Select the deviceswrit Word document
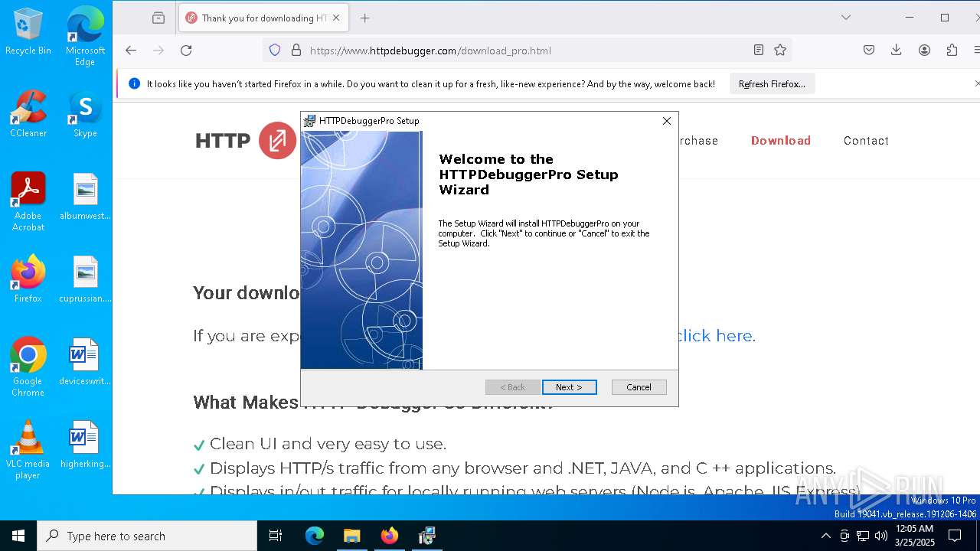The height and width of the screenshot is (551, 980). [x=85, y=362]
